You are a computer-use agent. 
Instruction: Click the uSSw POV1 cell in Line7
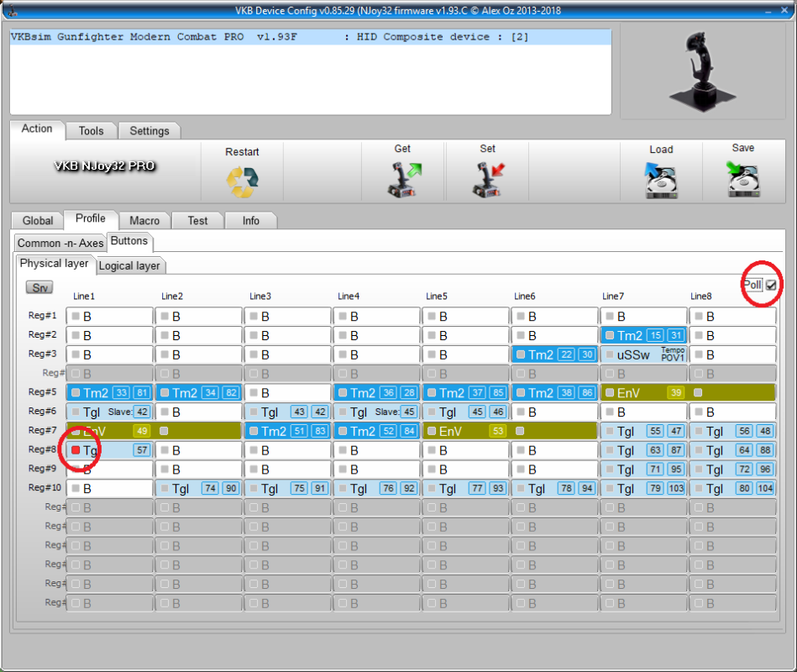tap(643, 354)
